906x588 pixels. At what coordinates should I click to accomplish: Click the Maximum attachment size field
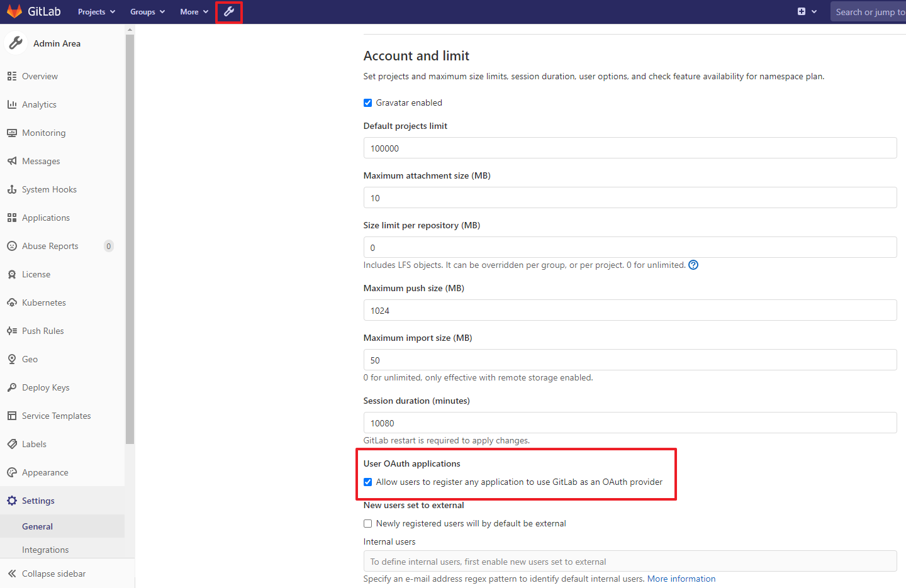pos(630,197)
